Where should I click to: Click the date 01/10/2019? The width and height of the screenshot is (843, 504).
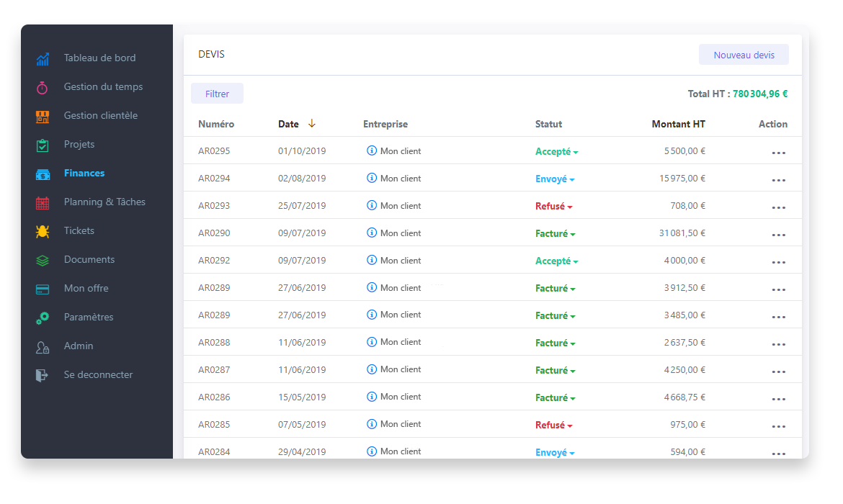pyautogui.click(x=302, y=151)
